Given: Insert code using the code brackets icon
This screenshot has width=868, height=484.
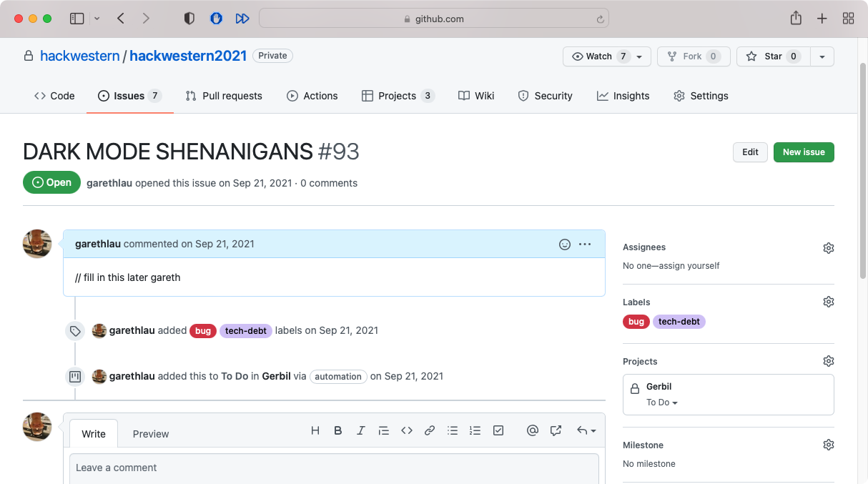Looking at the screenshot, I should (x=407, y=430).
